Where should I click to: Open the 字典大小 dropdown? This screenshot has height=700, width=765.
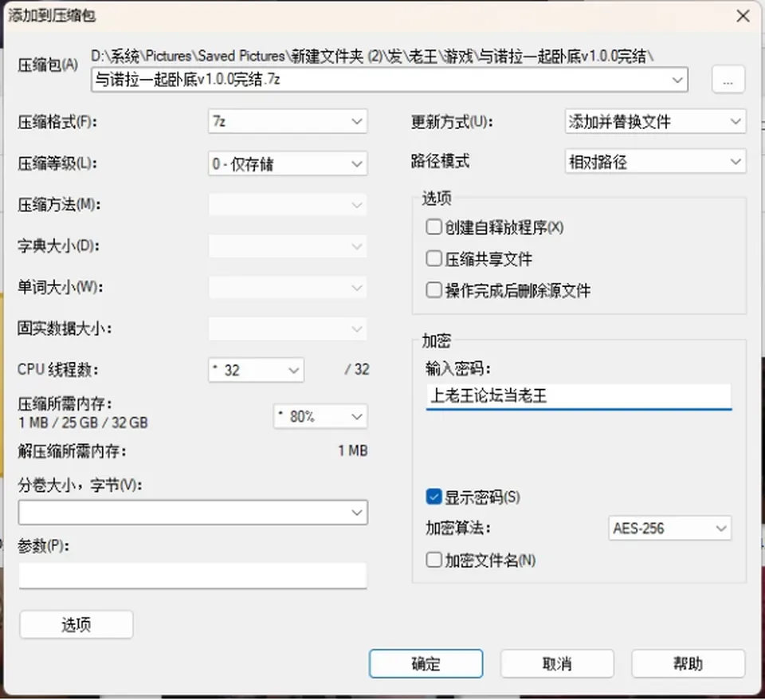pyautogui.click(x=288, y=246)
